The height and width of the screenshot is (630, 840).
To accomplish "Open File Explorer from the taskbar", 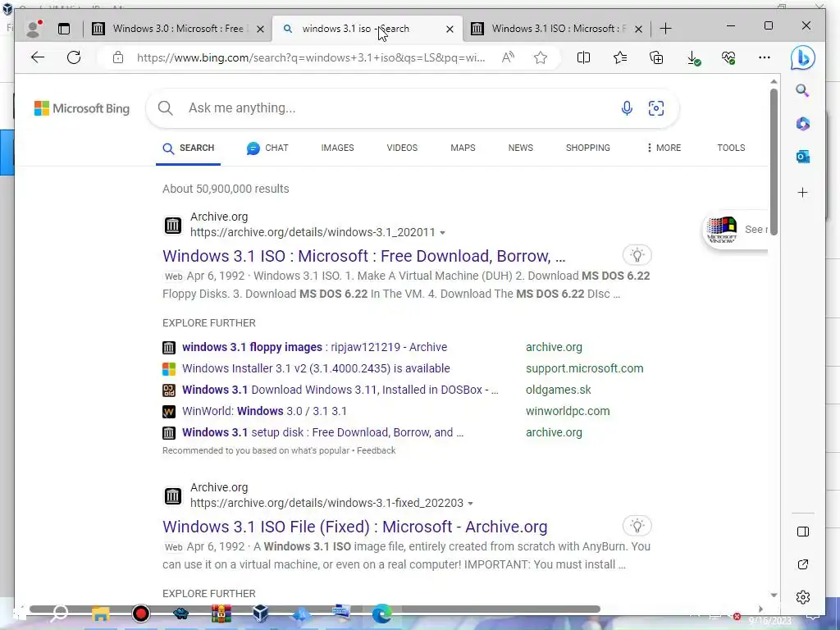I will (101, 614).
